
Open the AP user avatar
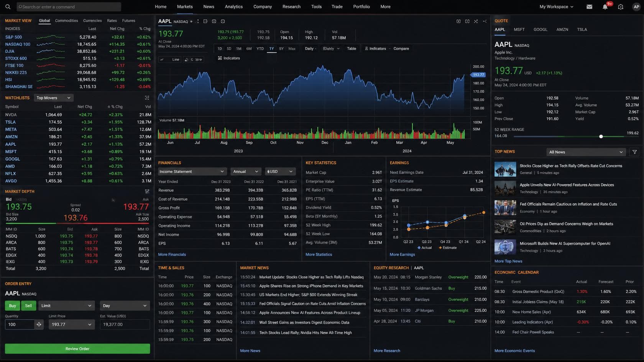pyautogui.click(x=636, y=7)
